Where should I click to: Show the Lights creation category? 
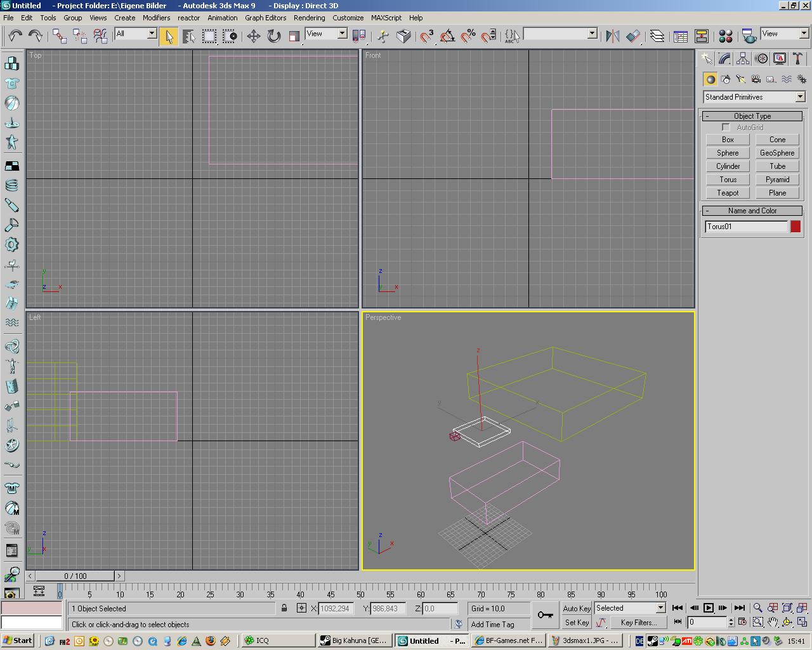point(740,79)
